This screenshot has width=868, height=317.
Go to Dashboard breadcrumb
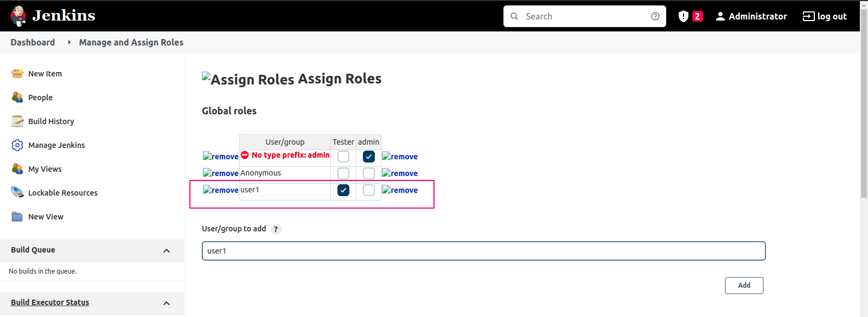(x=33, y=42)
